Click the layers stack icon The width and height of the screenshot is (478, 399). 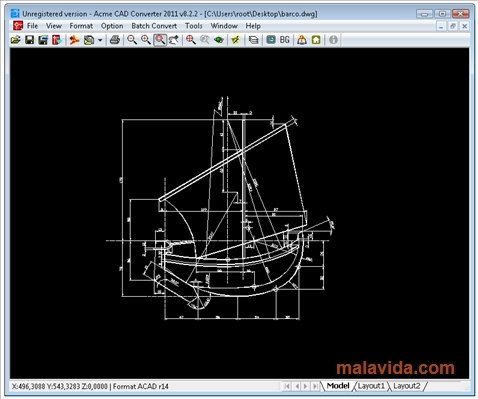coord(254,40)
